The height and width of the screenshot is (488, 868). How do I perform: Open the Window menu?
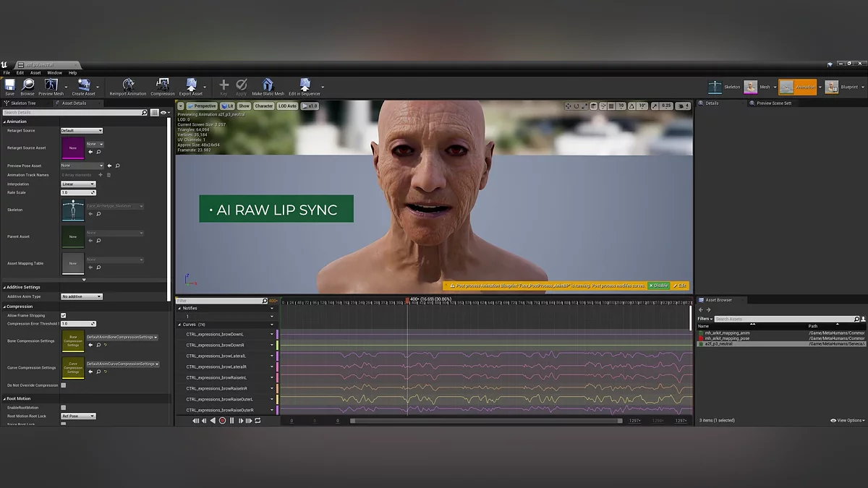click(x=54, y=73)
